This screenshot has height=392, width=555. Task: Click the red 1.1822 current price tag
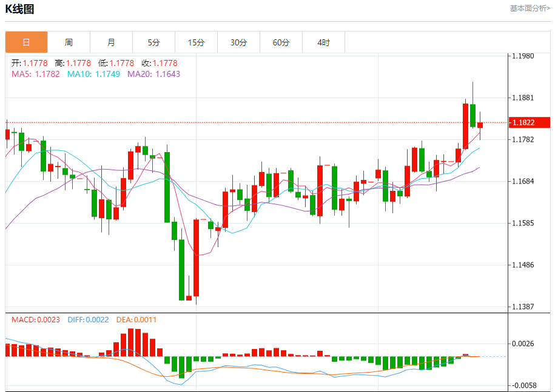tap(529, 122)
